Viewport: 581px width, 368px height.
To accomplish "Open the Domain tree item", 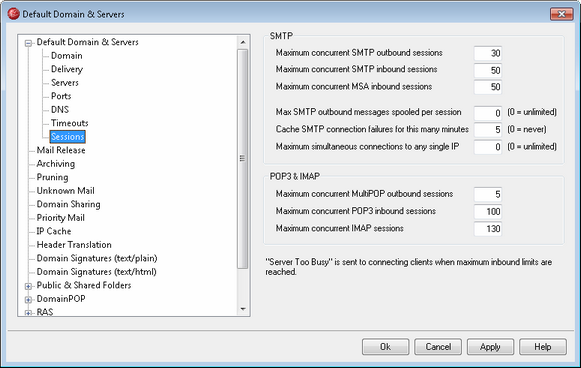I will click(x=67, y=56).
